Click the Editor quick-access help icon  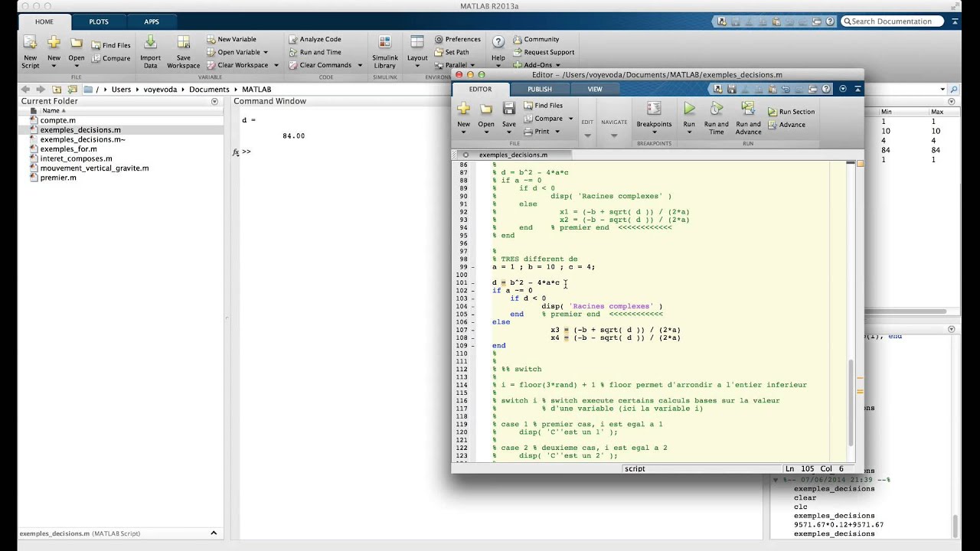(826, 89)
